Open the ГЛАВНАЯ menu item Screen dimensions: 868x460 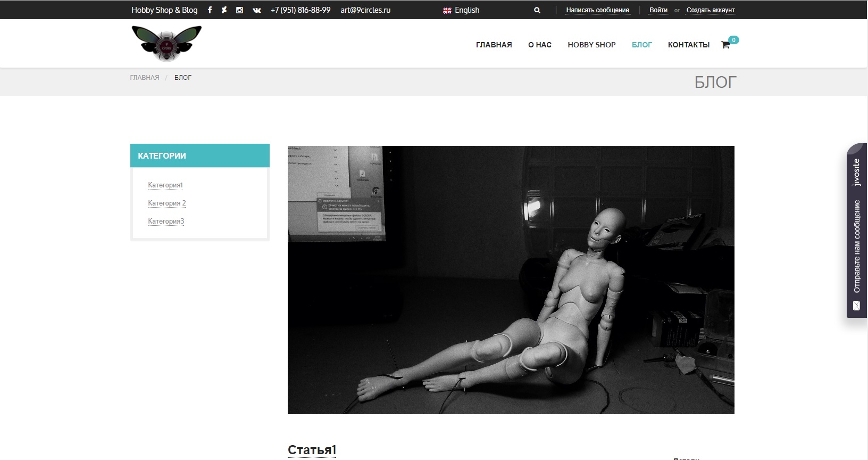tap(494, 45)
